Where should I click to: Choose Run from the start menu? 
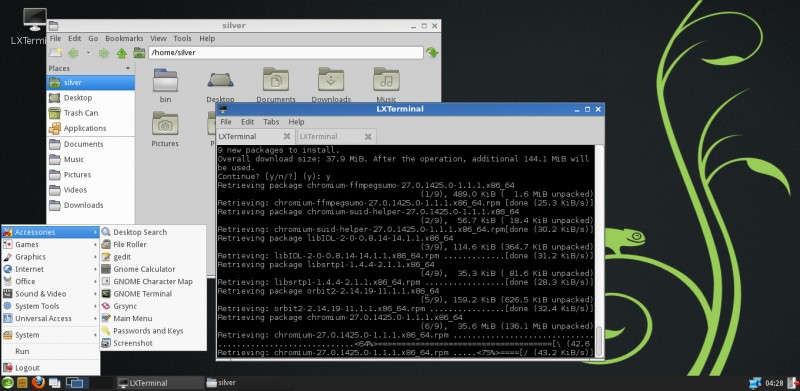click(x=50, y=352)
